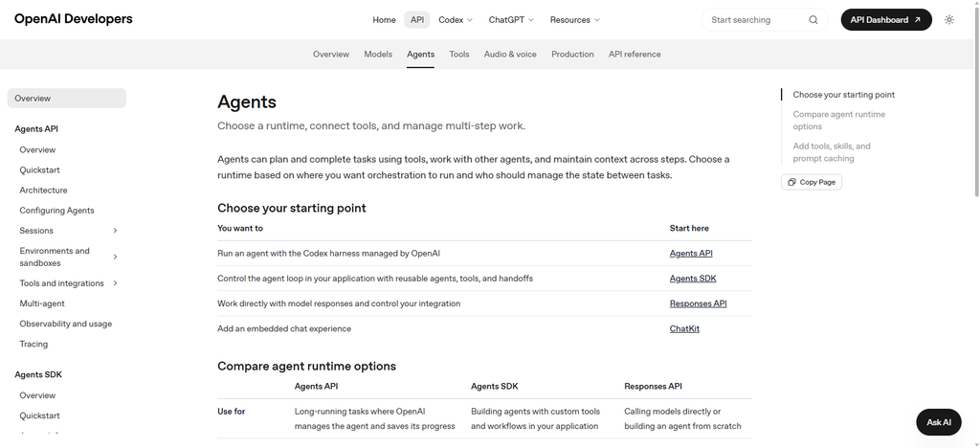980x448 pixels.
Task: Click 'Work directly with model responses' row
Action: click(x=339, y=303)
